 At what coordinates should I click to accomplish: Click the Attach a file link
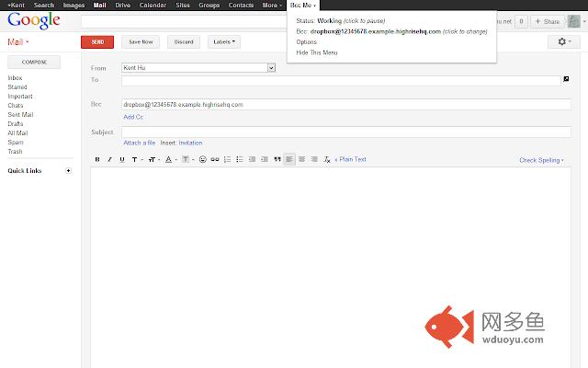point(139,144)
